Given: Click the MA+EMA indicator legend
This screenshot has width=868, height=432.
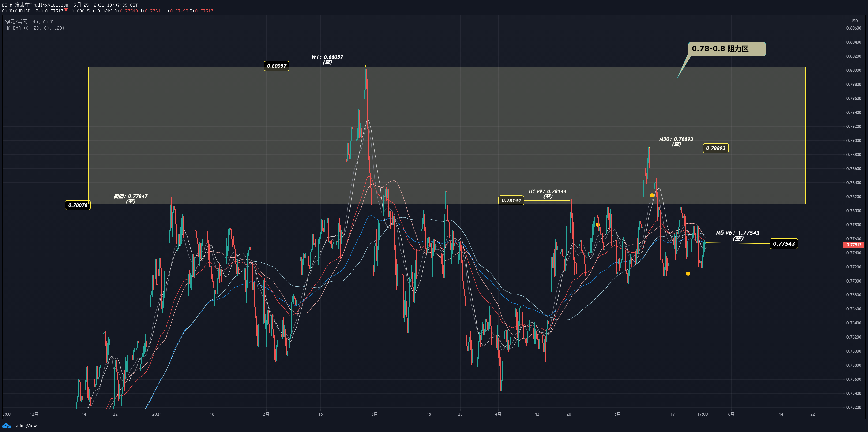Looking at the screenshot, I should (x=35, y=28).
